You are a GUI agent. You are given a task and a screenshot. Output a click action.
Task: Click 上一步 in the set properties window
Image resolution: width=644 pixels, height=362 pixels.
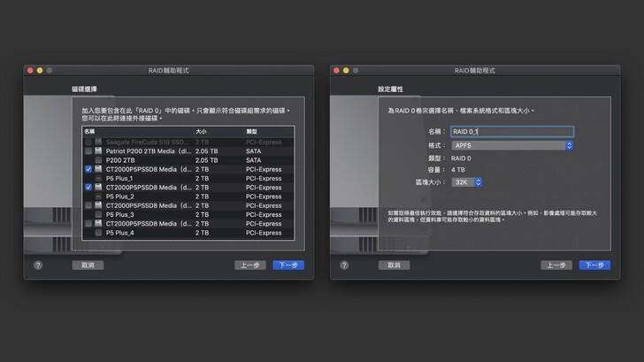[556, 265]
